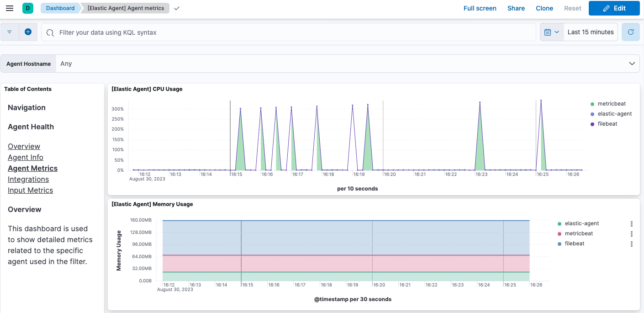This screenshot has height=313, width=644.
Task: Open the filter settings icon left of the query bar
Action: click(9, 32)
